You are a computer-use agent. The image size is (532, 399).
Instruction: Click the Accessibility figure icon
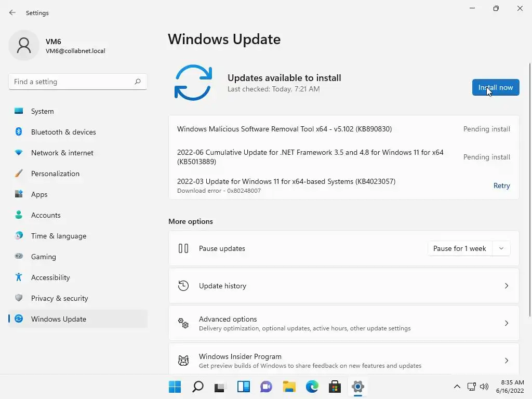(19, 277)
